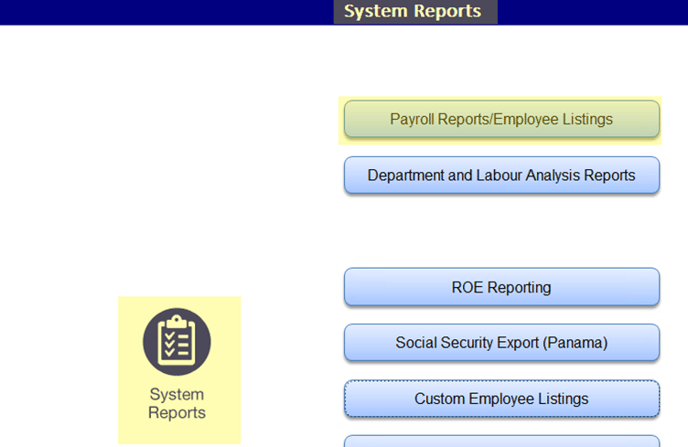Screen dimensions: 688x447
Task: Pick the Record of Employment (ROE) reports button
Action: tap(501, 287)
